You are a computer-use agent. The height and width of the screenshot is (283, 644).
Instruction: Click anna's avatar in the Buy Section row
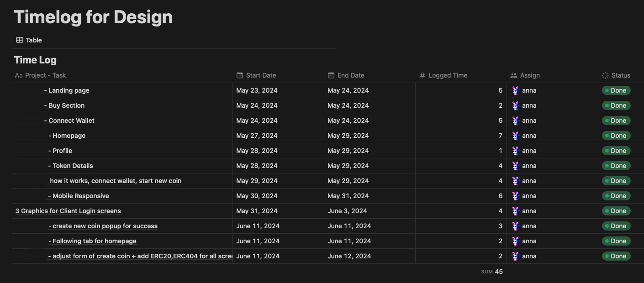point(515,105)
